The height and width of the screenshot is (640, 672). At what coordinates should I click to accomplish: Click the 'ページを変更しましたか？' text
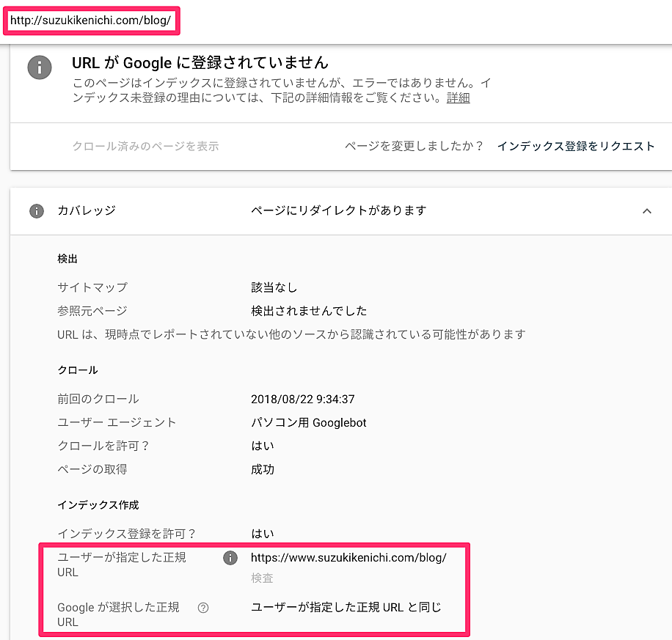click(414, 146)
